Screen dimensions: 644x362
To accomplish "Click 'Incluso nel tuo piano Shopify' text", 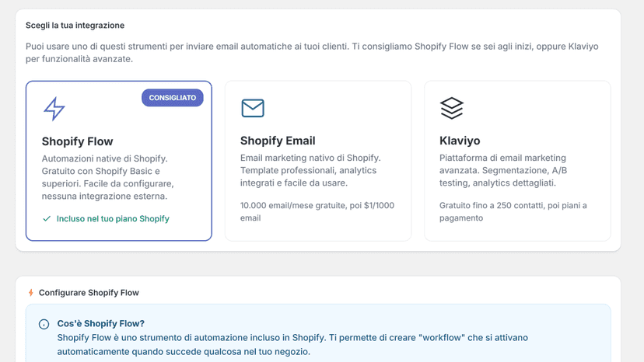I will tap(113, 219).
